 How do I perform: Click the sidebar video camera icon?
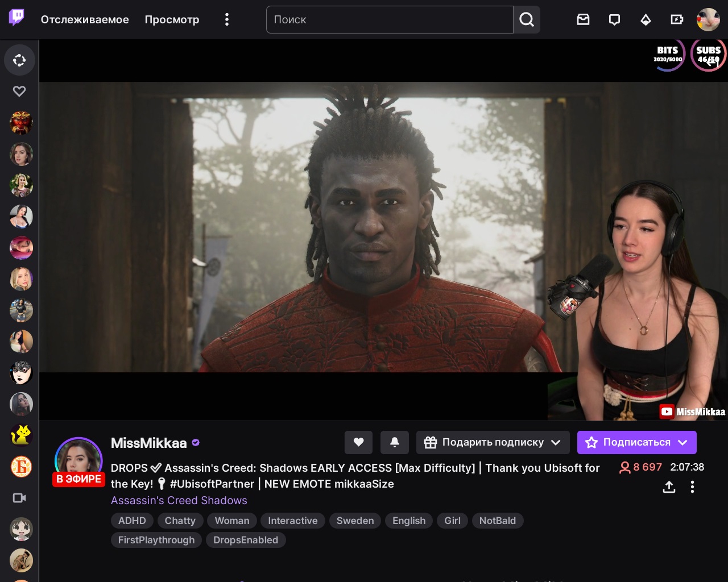click(19, 498)
